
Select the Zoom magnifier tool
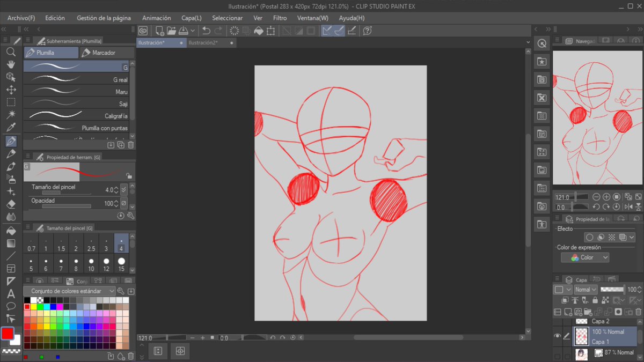(11, 52)
